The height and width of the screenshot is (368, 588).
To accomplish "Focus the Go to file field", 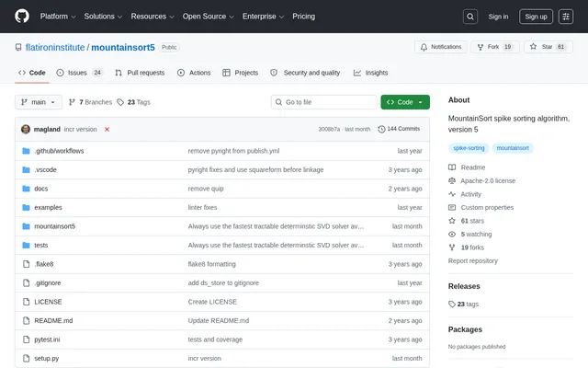I will (324, 102).
